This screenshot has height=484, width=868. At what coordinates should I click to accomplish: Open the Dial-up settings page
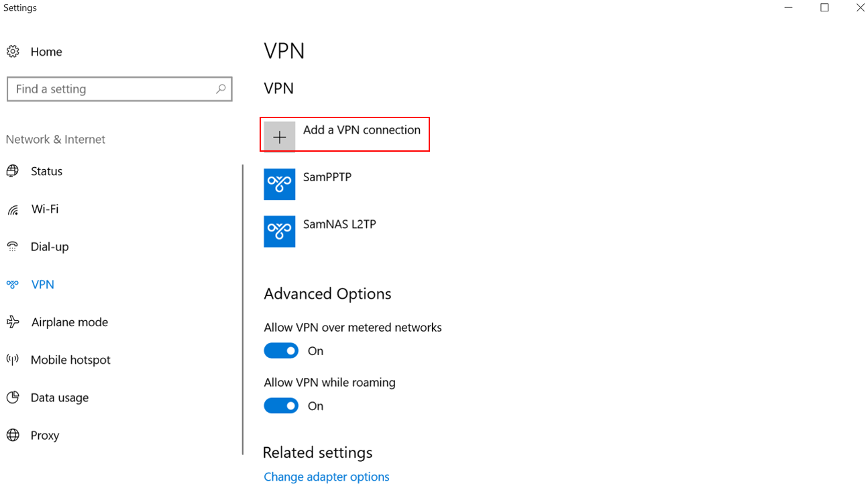tap(50, 247)
